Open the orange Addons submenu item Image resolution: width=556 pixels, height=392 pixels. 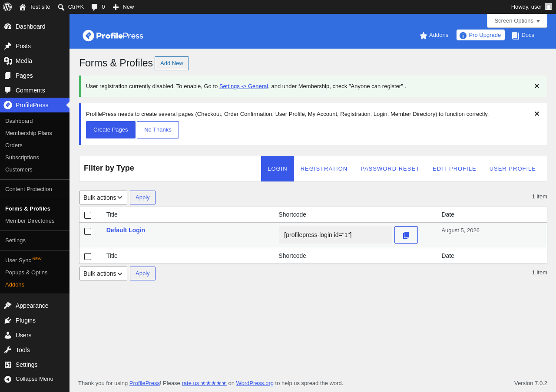[x=35, y=285]
